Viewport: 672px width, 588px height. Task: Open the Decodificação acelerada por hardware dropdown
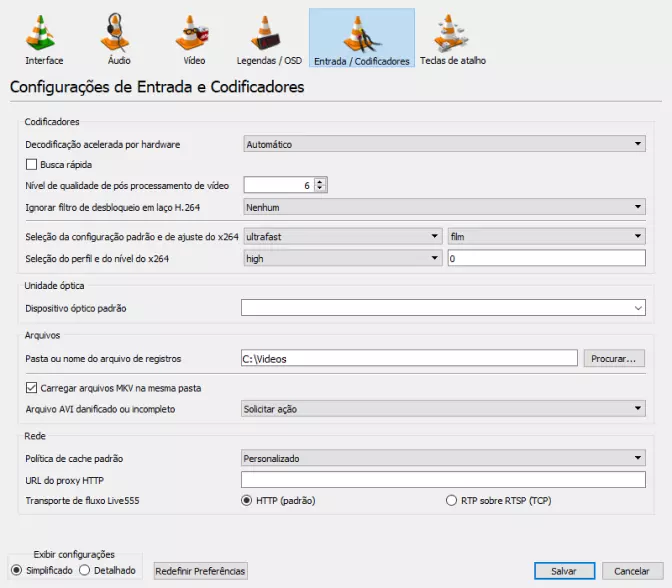[444, 144]
